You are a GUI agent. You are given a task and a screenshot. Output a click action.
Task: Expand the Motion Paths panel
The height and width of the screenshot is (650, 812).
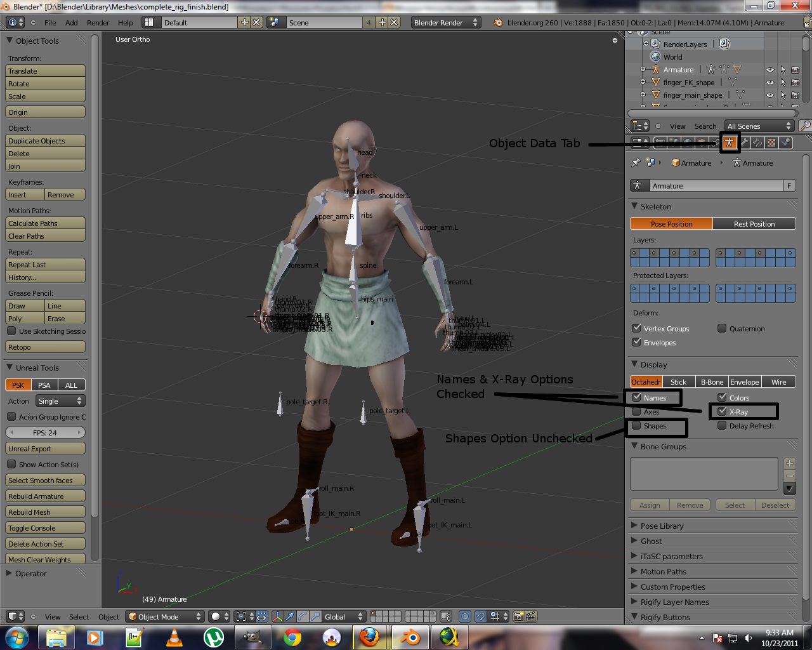[x=663, y=571]
